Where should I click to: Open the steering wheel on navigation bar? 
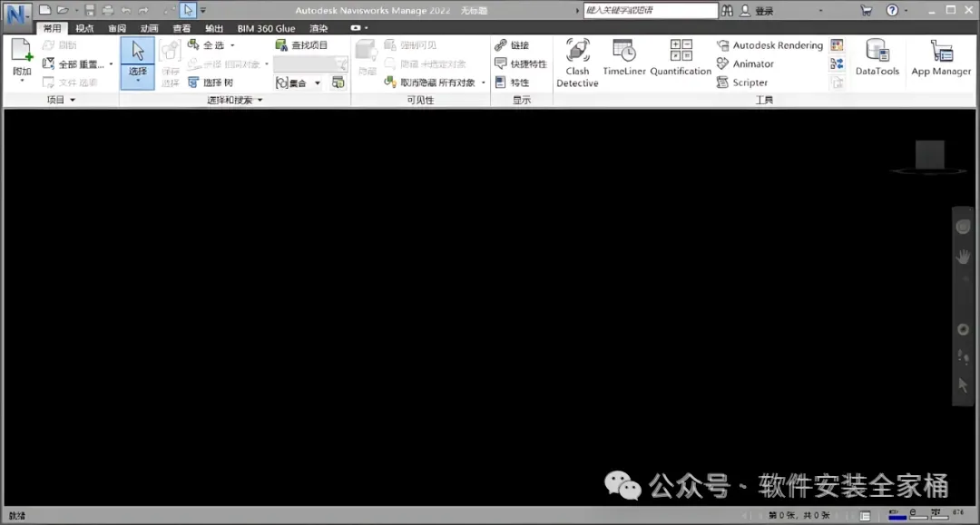[x=963, y=227]
